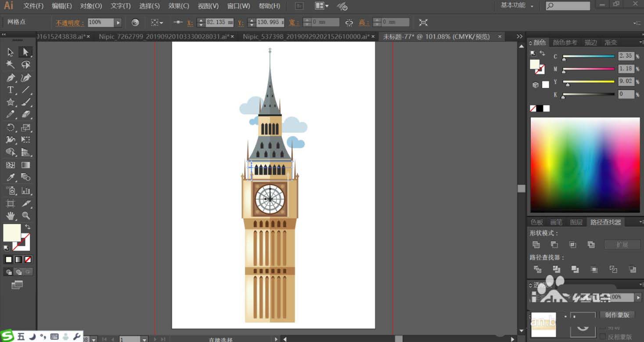Viewport: 644px width, 342px height.
Task: Select the Zoom magnifier tool
Action: [x=25, y=216]
